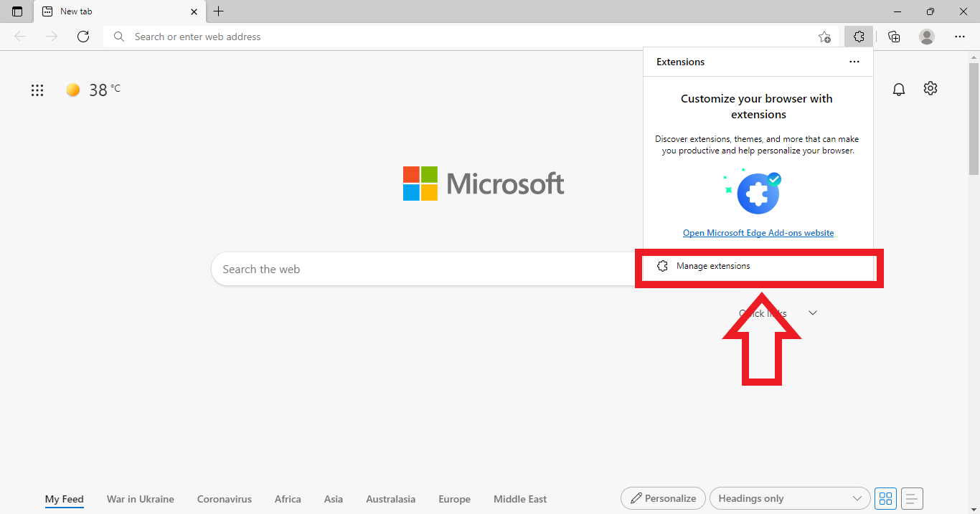Screen dimensions: 980x514
Task: Open the page settings gear
Action: [x=930, y=88]
